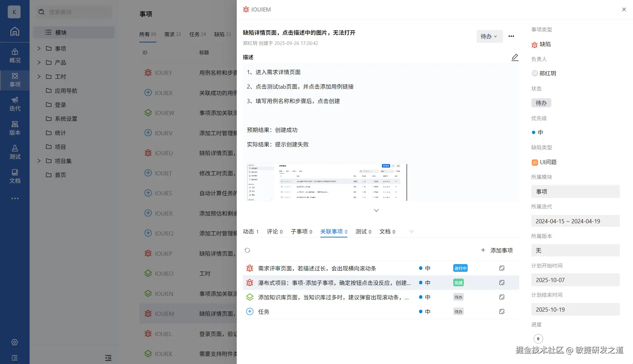Open the 迭代 sidebar section
The height and width of the screenshot is (364, 633).
[15, 104]
